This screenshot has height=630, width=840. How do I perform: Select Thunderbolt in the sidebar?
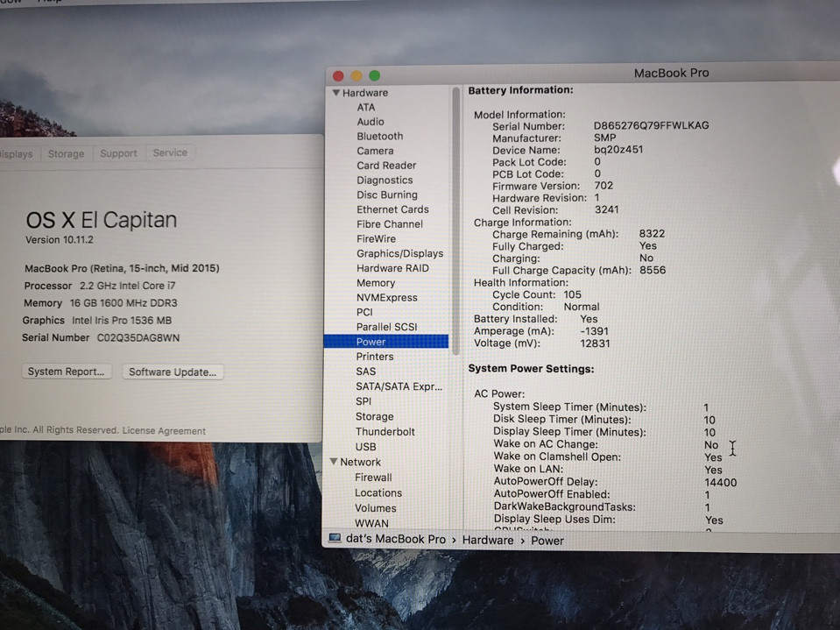click(x=385, y=431)
